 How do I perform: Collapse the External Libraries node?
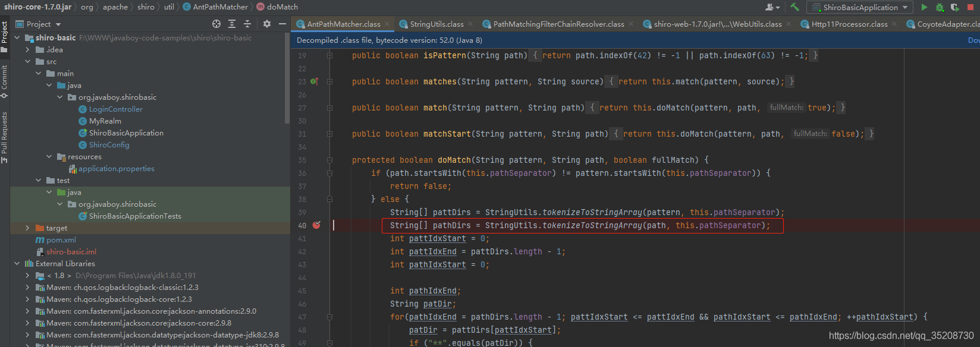point(17,263)
